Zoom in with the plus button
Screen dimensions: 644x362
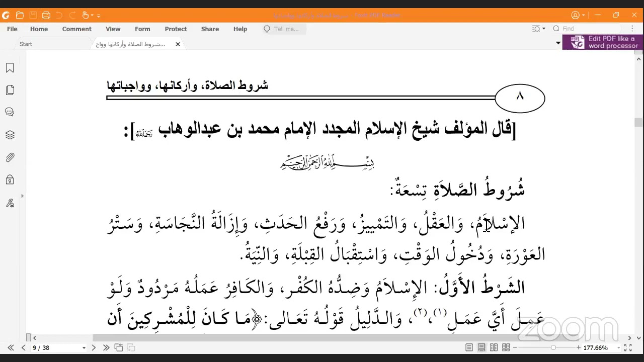click(579, 347)
